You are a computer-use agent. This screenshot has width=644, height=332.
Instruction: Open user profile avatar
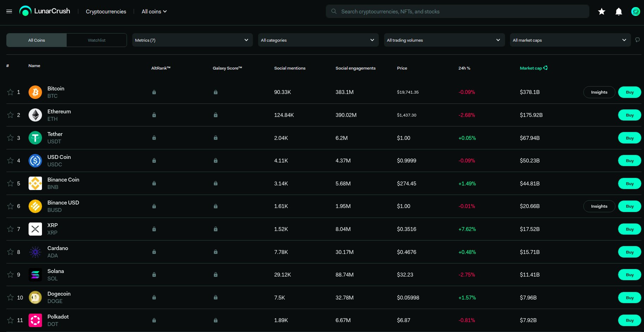[636, 12]
